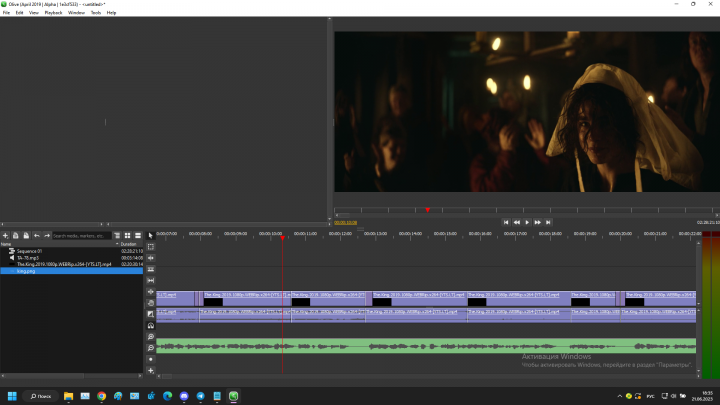Open the Add object plus menu in timeline tools
This screenshot has width=720, height=405.
pyautogui.click(x=151, y=371)
